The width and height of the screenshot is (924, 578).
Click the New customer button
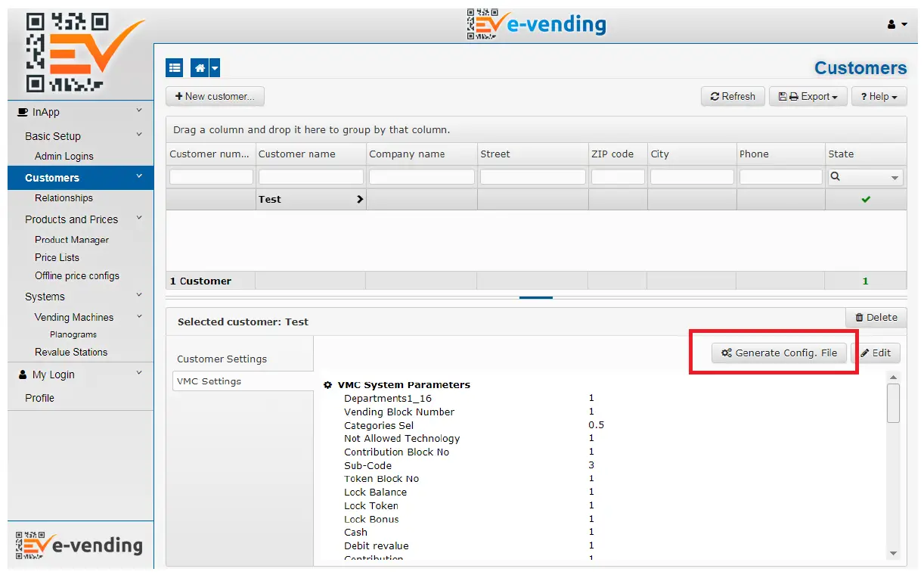[x=215, y=96]
